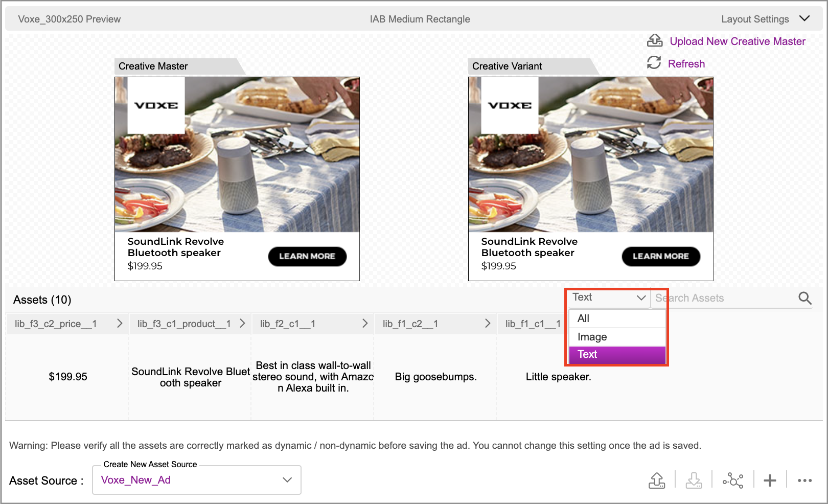Select All in the filter list
The image size is (828, 504).
[x=617, y=318]
